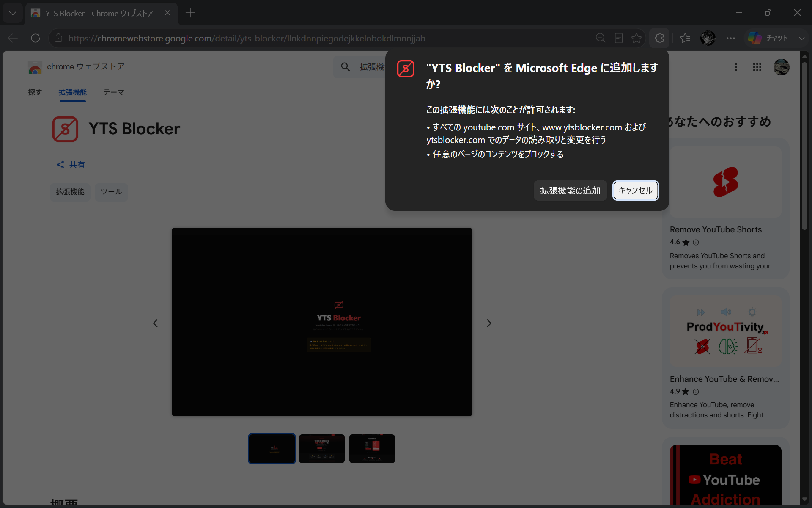Click the '拡張機能' category chip

pos(70,192)
